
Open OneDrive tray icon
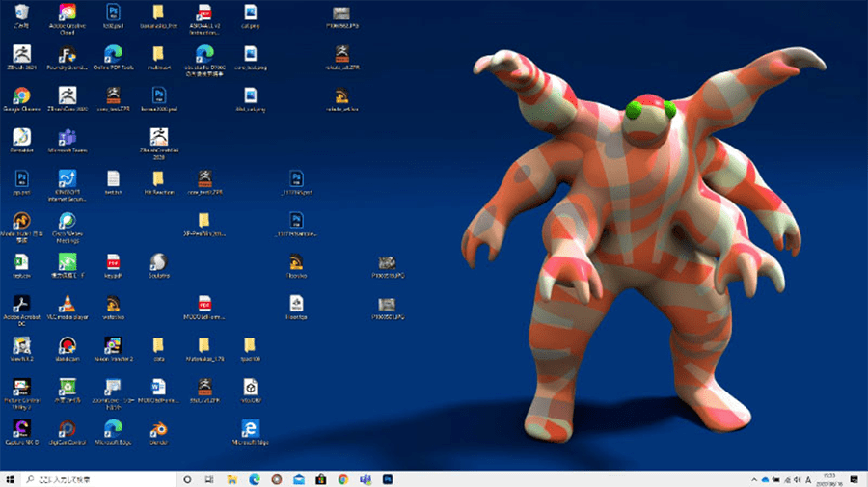[765, 480]
